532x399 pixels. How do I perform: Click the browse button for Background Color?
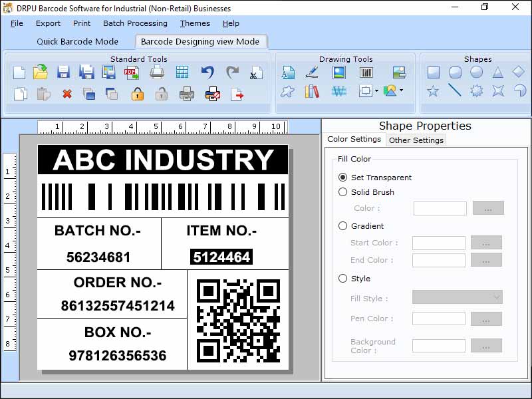[486, 345]
